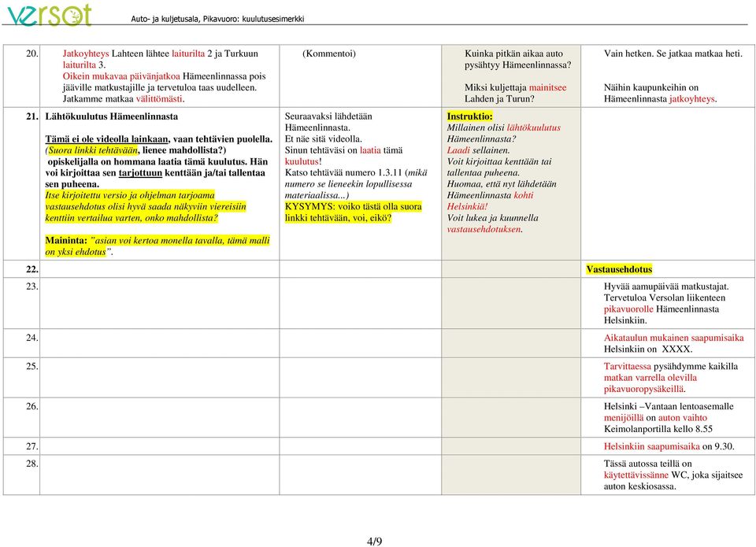
Task: Click underlined 'Tämä ei ole videolla lainkaan'
Action: point(106,139)
